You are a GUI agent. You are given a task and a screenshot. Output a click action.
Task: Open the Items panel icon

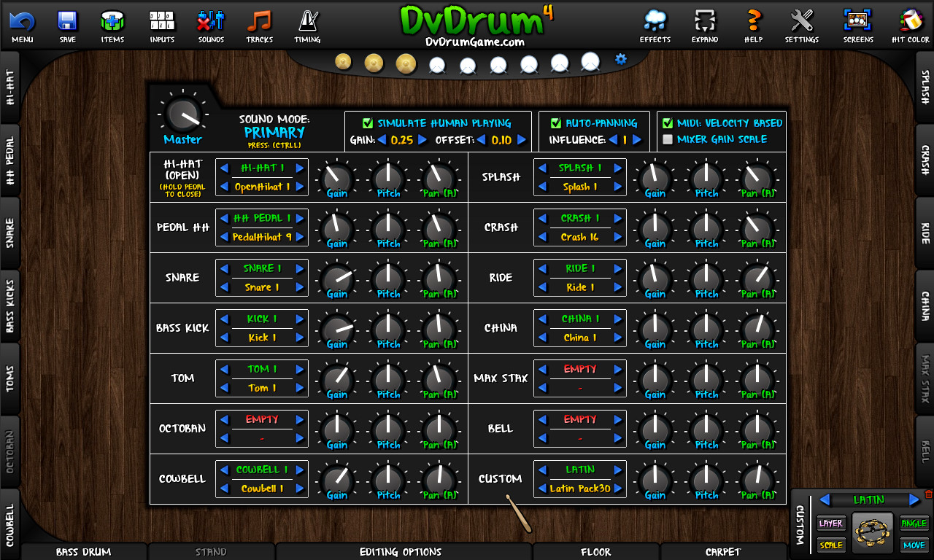click(x=112, y=20)
